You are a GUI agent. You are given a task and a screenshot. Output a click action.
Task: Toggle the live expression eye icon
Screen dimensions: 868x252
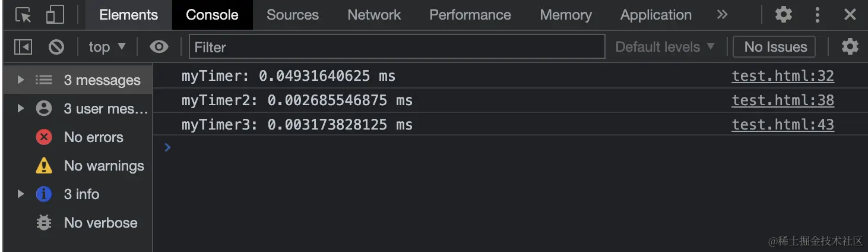pyautogui.click(x=159, y=46)
